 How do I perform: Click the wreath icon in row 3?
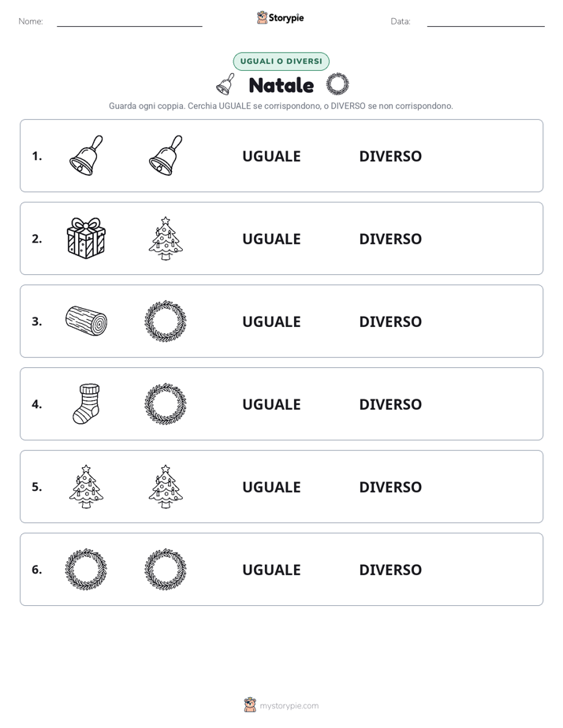pos(166,321)
